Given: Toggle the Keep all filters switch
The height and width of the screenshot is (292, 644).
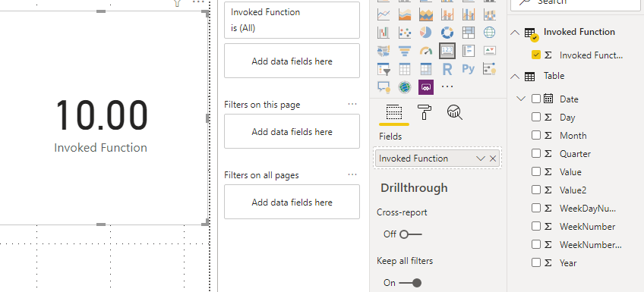Looking at the screenshot, I should point(410,283).
